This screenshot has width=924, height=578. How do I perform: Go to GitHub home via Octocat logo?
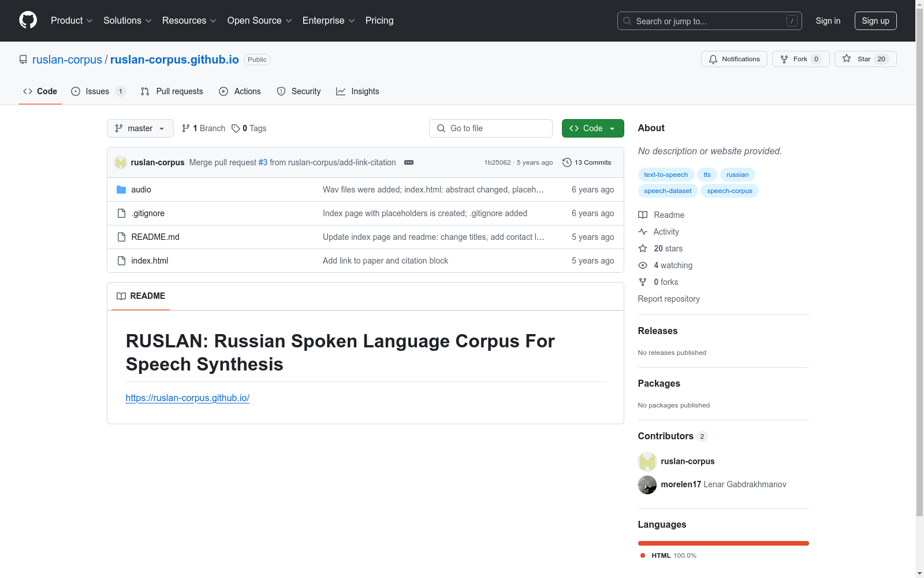28,20
